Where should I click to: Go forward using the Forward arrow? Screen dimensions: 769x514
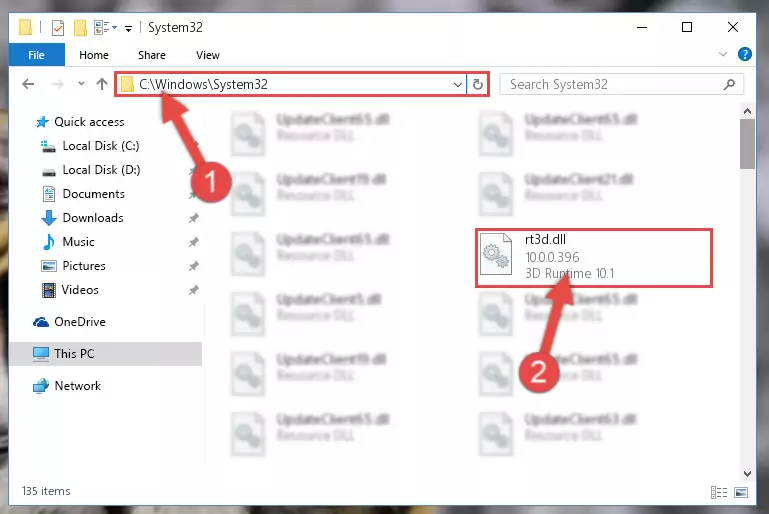coord(57,84)
